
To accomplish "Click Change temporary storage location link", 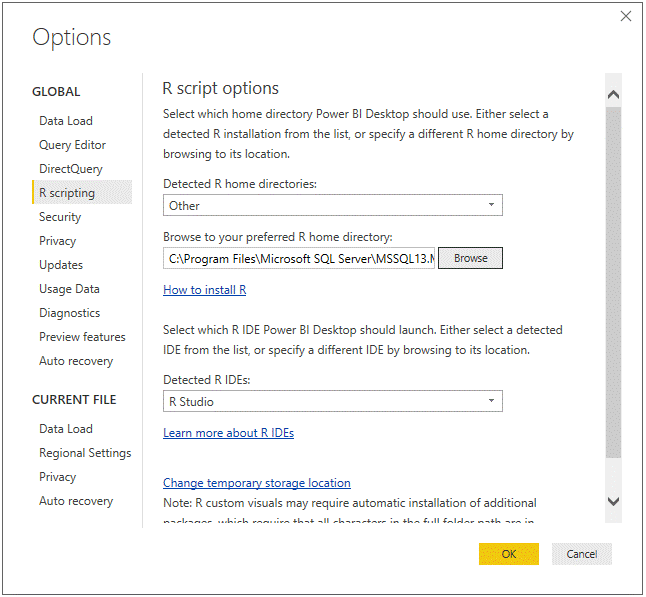I will [256, 483].
